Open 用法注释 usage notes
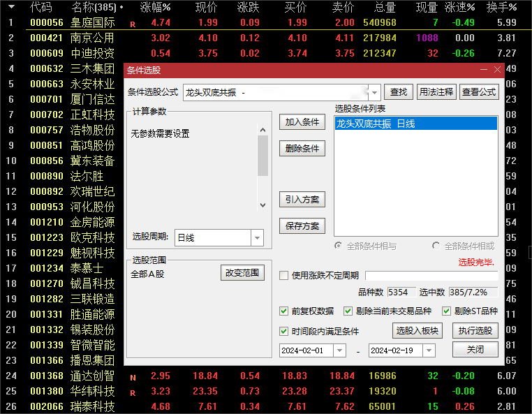532x414 pixels. pos(436,92)
